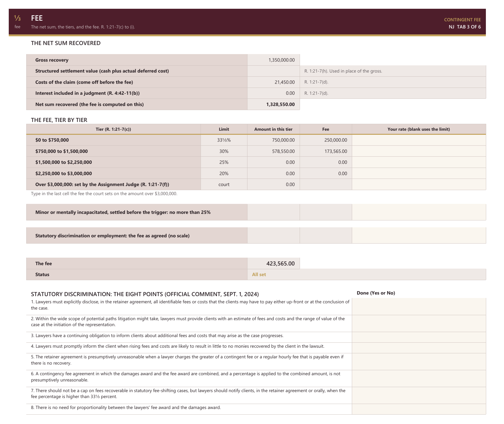Select the 750,000.00 amount in tier cell

pos(273,140)
